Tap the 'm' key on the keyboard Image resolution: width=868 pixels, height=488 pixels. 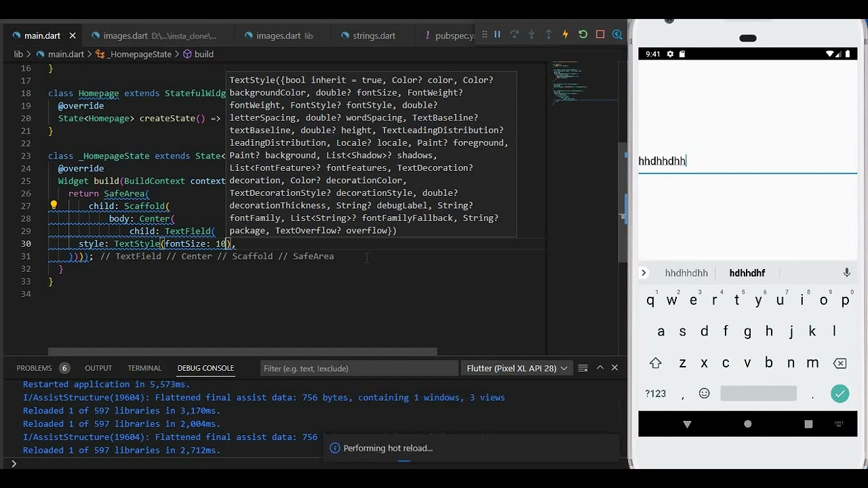click(x=812, y=363)
